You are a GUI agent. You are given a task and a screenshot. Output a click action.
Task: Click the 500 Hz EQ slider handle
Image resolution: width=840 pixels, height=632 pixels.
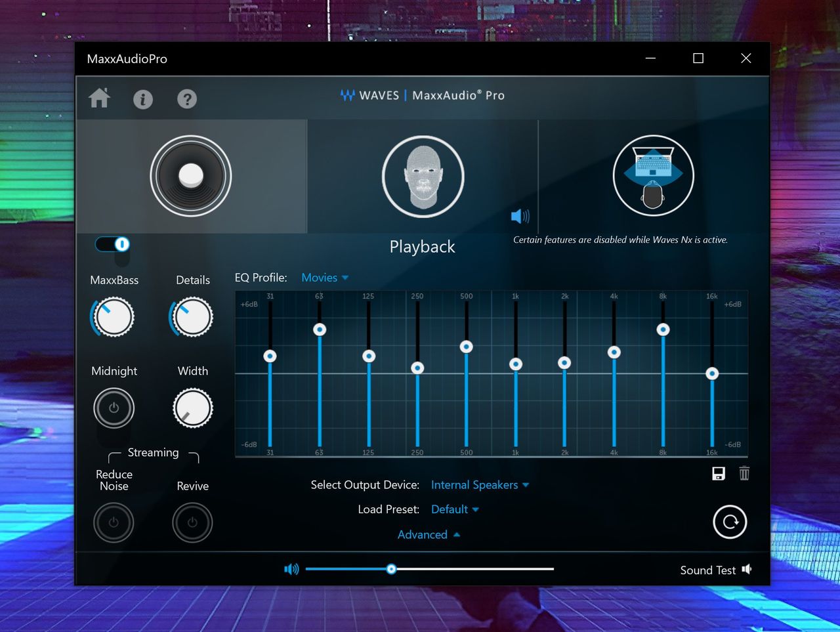point(467,347)
